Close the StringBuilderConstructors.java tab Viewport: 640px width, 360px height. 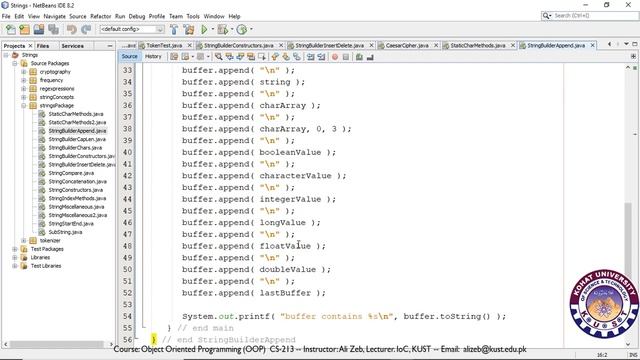coord(281,45)
